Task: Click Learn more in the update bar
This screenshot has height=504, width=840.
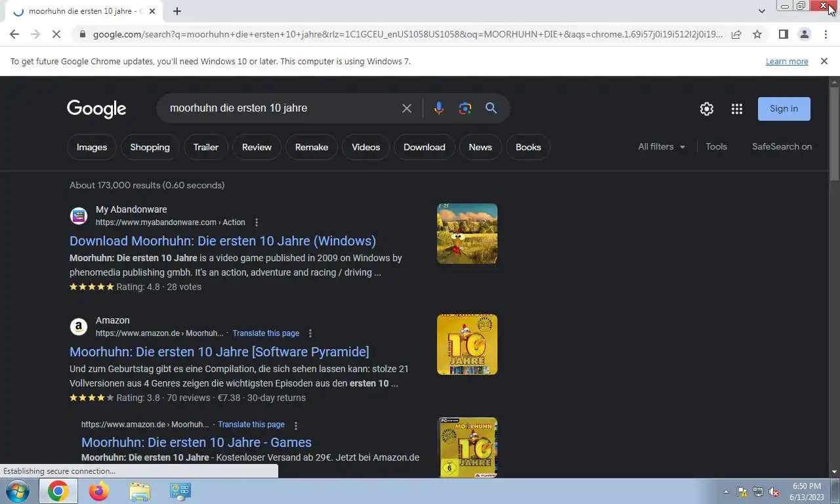Action: (x=787, y=61)
